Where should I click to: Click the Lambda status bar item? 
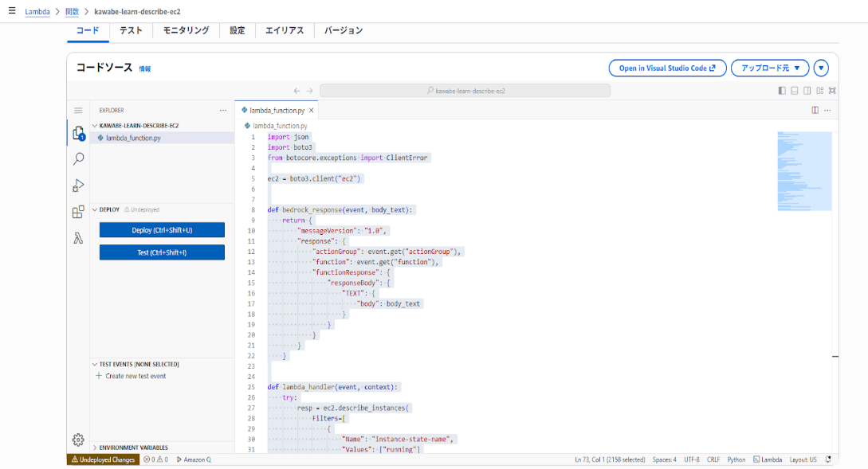pyautogui.click(x=768, y=459)
